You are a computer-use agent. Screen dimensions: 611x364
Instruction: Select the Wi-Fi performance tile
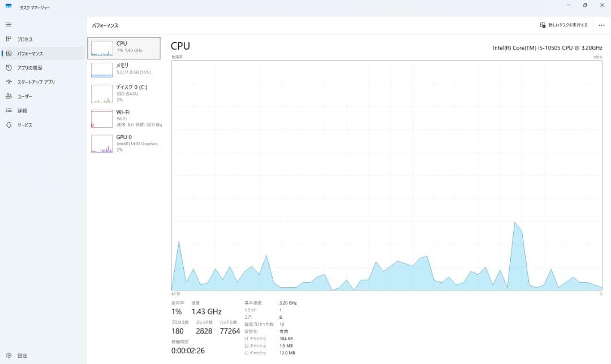click(x=124, y=119)
